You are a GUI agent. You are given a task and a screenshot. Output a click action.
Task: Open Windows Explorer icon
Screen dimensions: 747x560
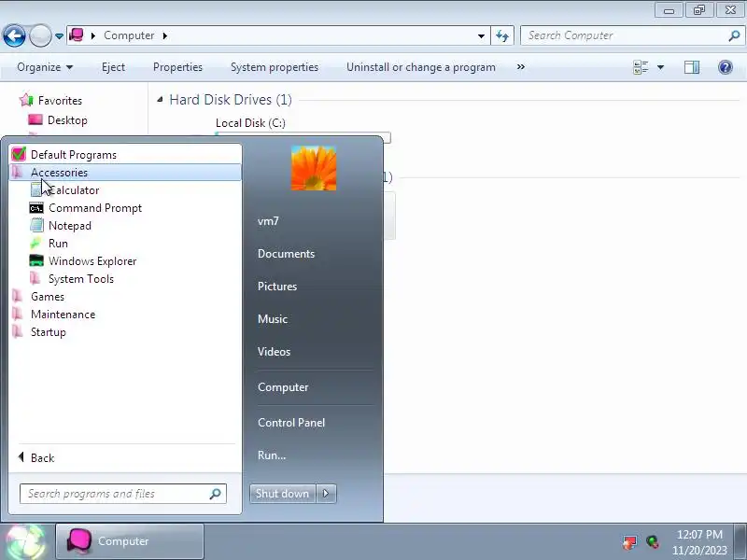36,261
